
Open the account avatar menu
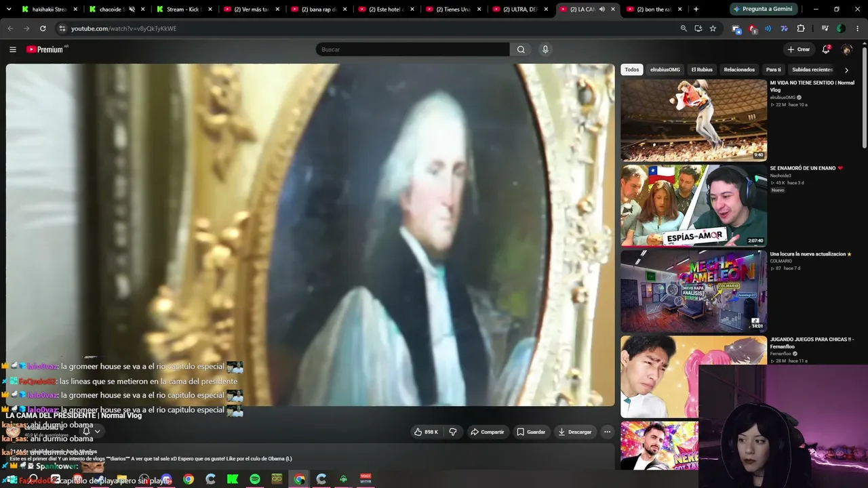[846, 49]
